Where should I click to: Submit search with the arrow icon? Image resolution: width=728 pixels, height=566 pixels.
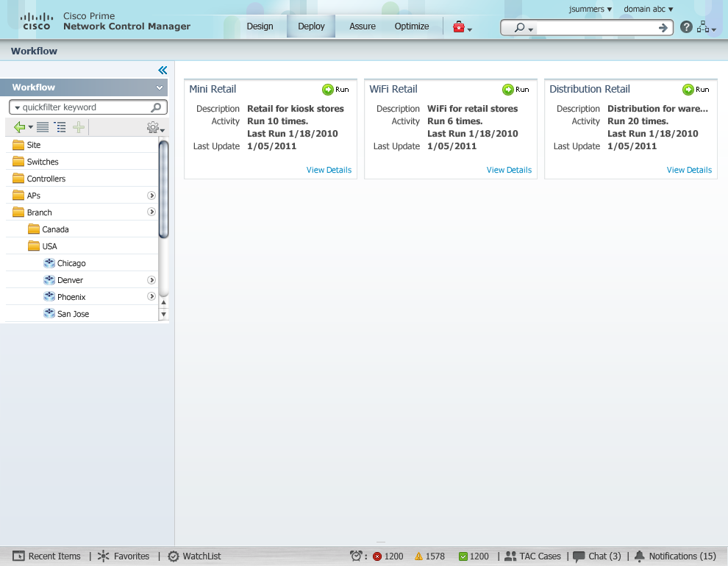(663, 27)
